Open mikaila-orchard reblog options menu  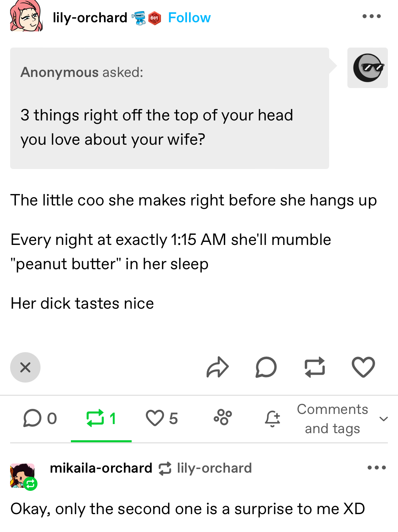pyautogui.click(x=376, y=468)
